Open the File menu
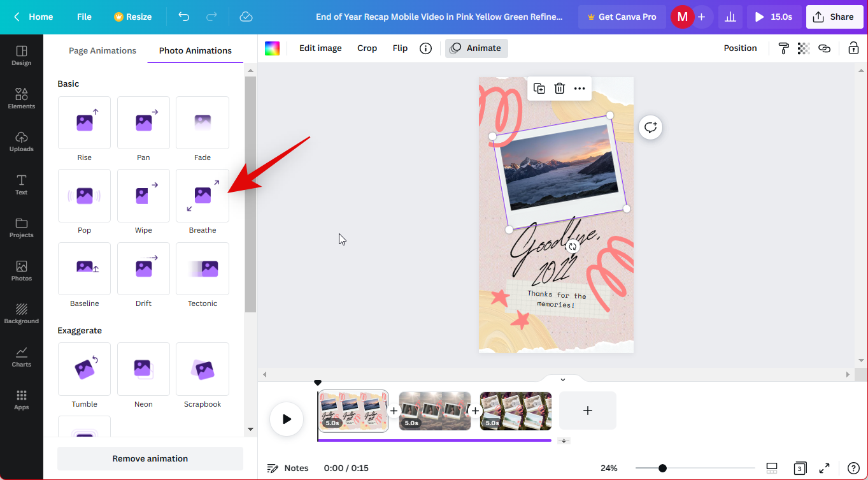The width and height of the screenshot is (868, 480). click(84, 17)
